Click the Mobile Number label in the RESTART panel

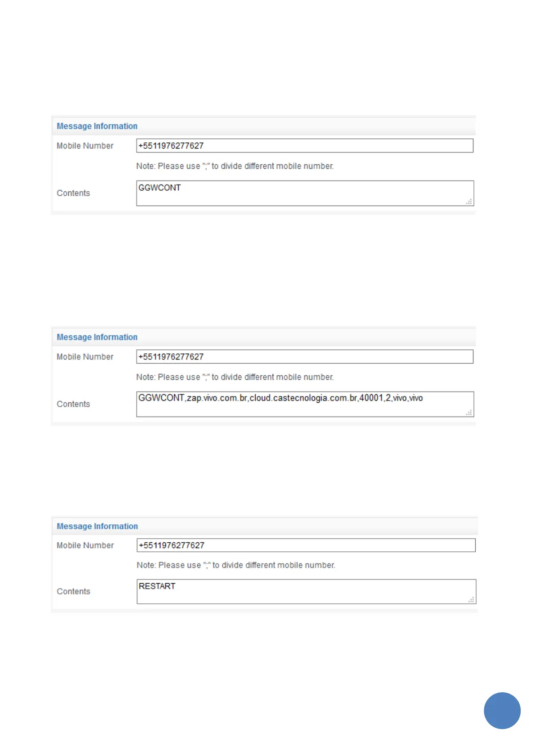[85, 545]
